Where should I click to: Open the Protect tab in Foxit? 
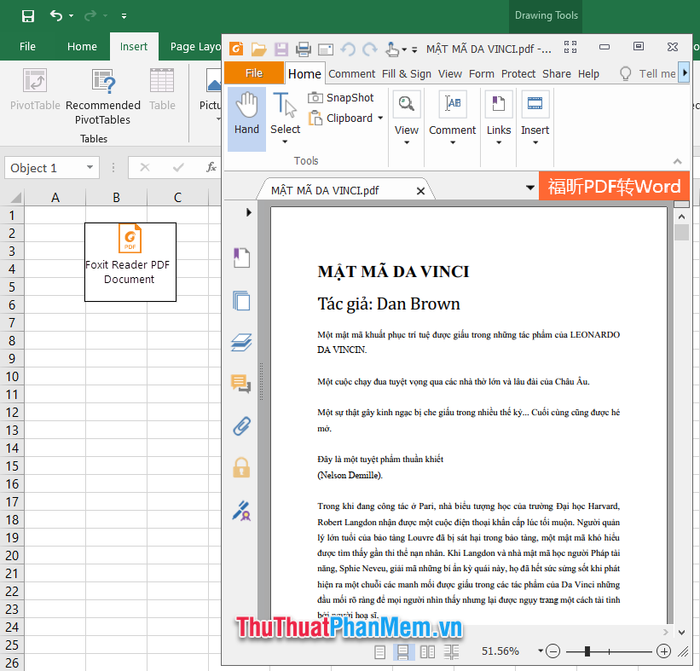(518, 74)
